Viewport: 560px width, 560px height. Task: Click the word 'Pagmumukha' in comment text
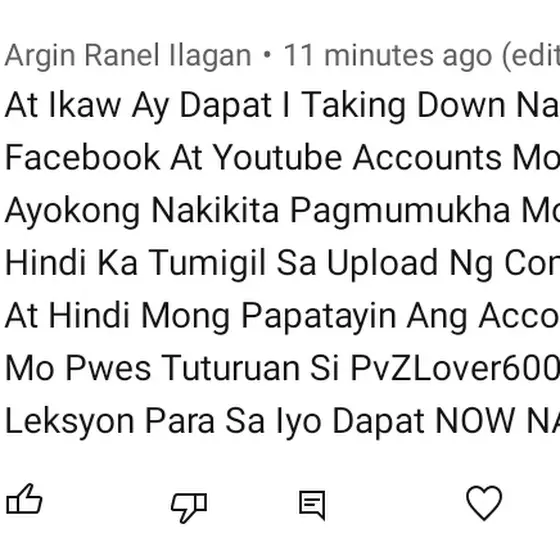(400, 212)
